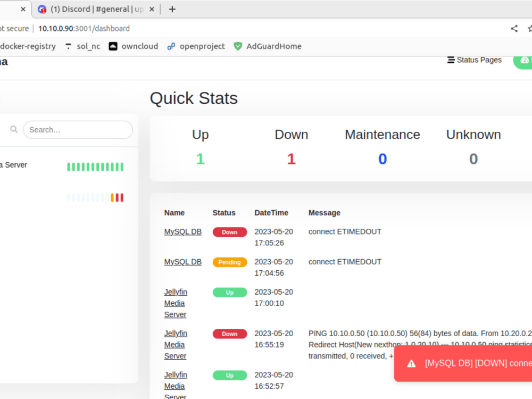Open the MySQL DB monitor details
This screenshot has width=532, height=399.
coord(183,231)
